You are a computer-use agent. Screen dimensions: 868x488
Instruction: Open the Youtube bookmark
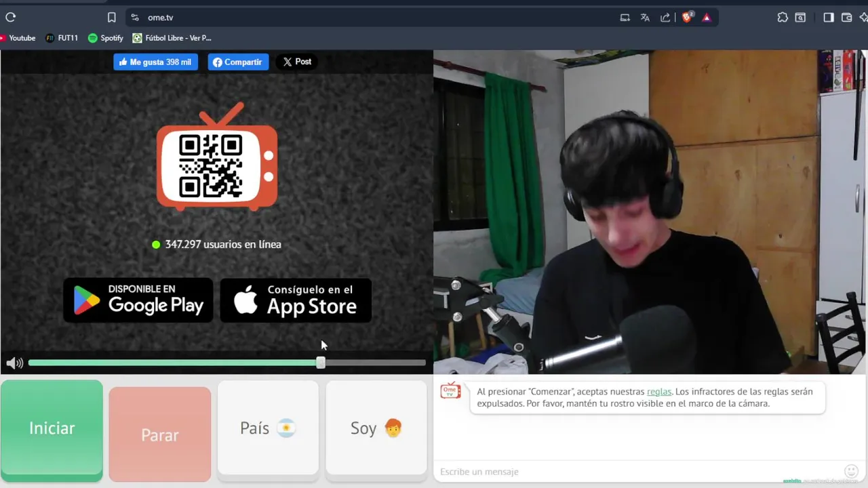click(x=18, y=38)
